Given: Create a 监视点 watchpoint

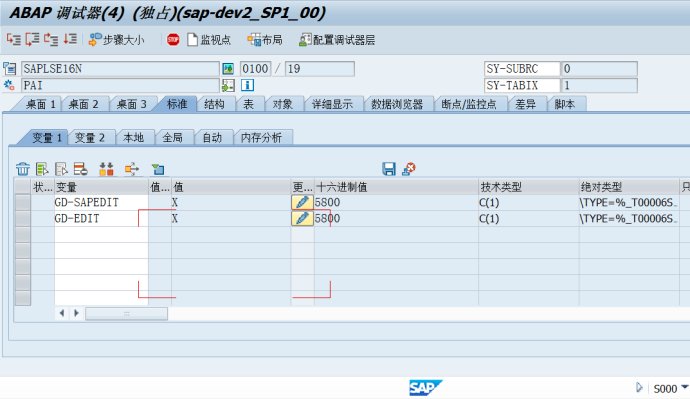Looking at the screenshot, I should [209, 40].
